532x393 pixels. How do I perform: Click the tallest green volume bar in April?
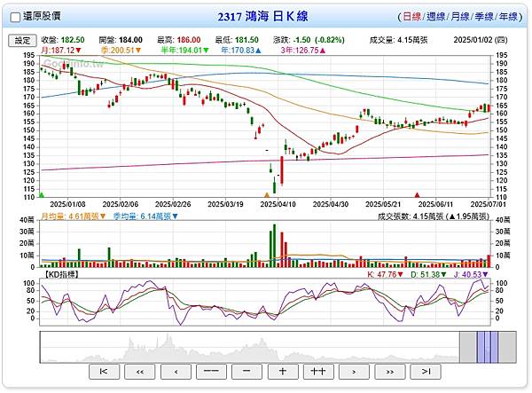tap(275, 246)
